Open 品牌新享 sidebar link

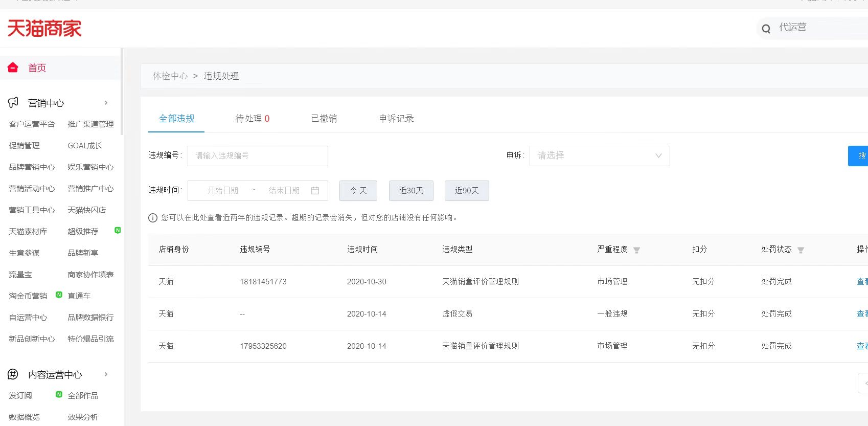[x=83, y=253]
